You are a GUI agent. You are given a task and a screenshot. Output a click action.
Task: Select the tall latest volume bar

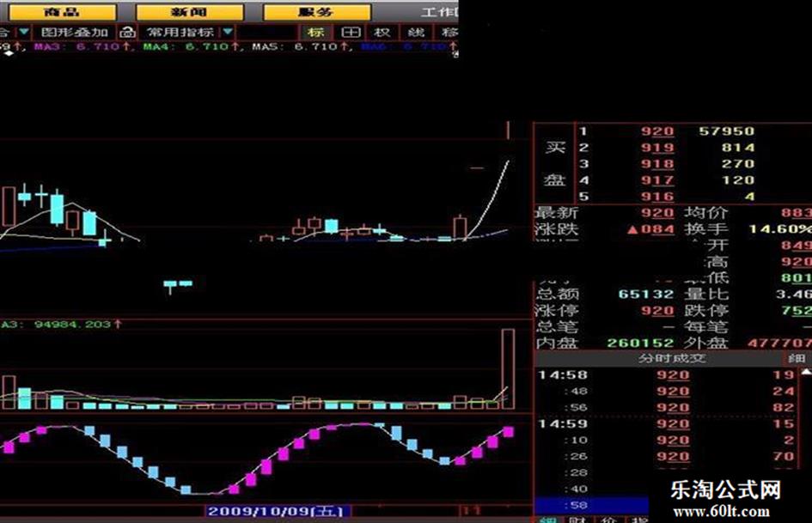tap(508, 368)
